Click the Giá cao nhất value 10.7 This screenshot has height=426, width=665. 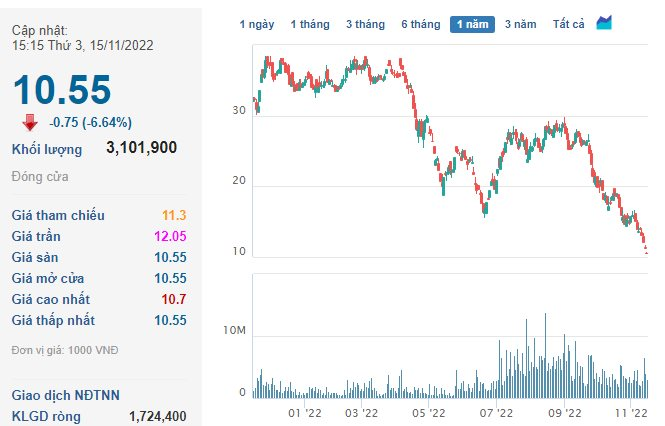173,299
